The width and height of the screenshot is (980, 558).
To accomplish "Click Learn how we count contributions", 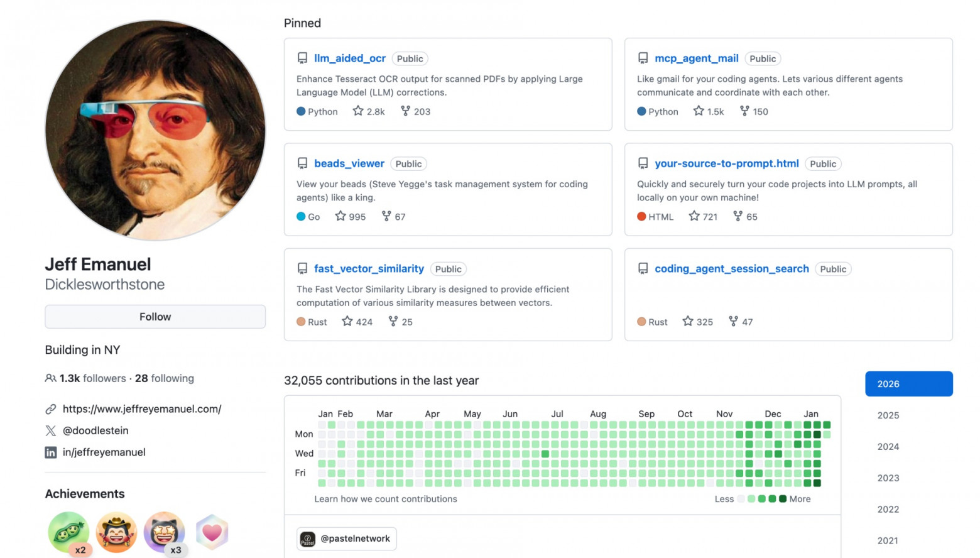I will tap(386, 499).
